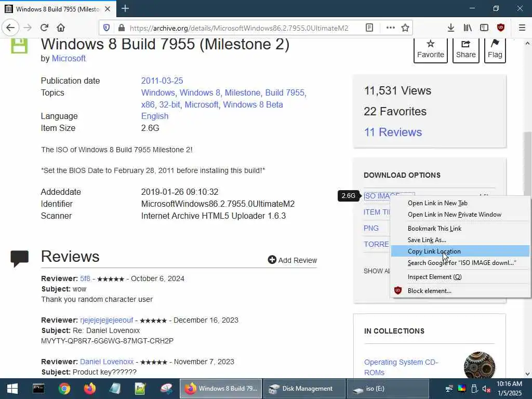This screenshot has width=532, height=399.
Task: Close the Windows 8 Build 7955 tab
Action: (108, 9)
